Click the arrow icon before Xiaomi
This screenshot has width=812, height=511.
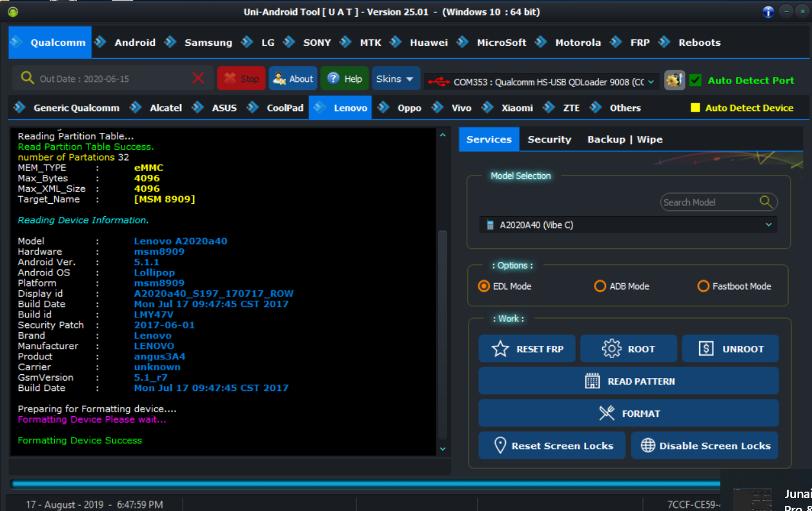tap(487, 108)
